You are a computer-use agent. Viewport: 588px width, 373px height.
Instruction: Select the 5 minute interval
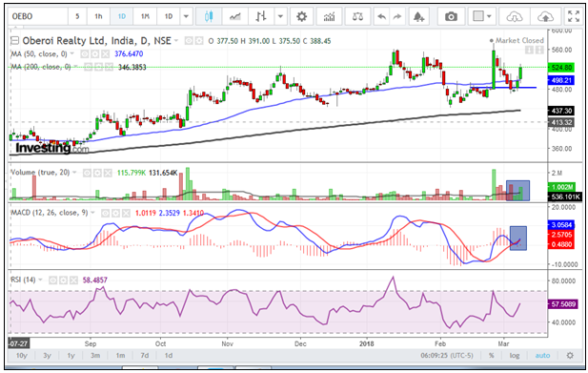click(77, 16)
